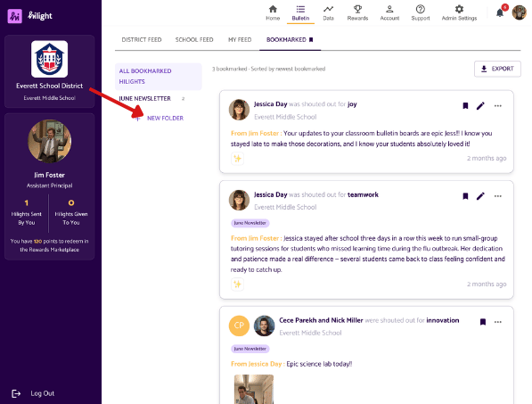Remove bookmark from the innovation hilight
This screenshot has height=404, width=532.
483,322
